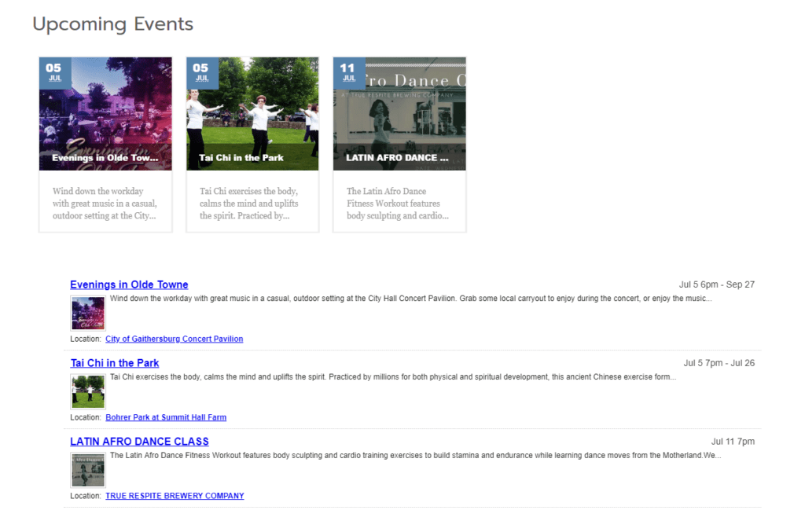
Task: Click list description 'The Latin Afro Dance Fitness Workout features'
Action: 415,456
